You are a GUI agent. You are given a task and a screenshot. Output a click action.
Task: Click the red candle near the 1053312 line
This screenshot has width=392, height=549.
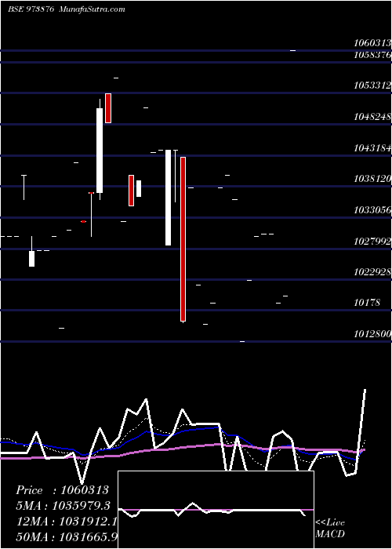[108, 108]
